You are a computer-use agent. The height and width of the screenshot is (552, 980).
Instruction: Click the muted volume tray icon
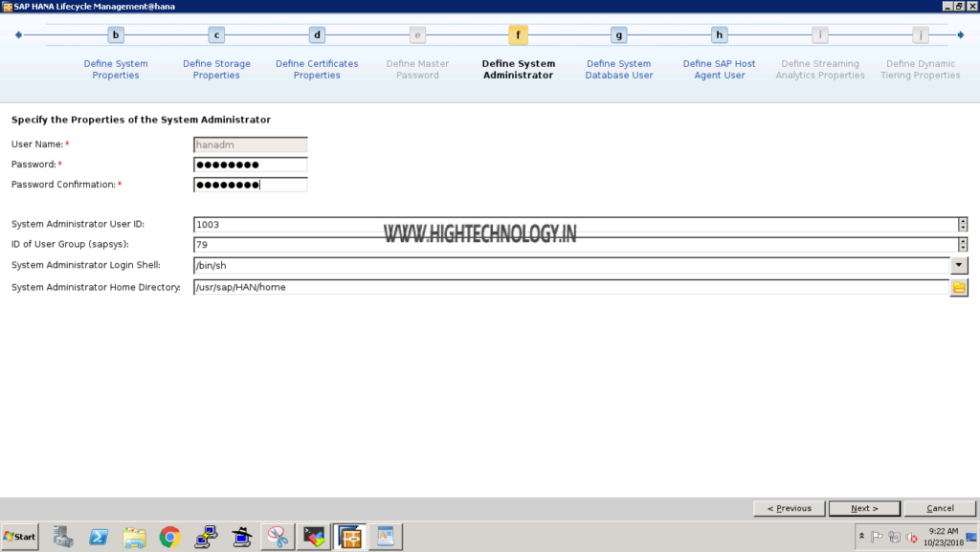click(x=912, y=537)
